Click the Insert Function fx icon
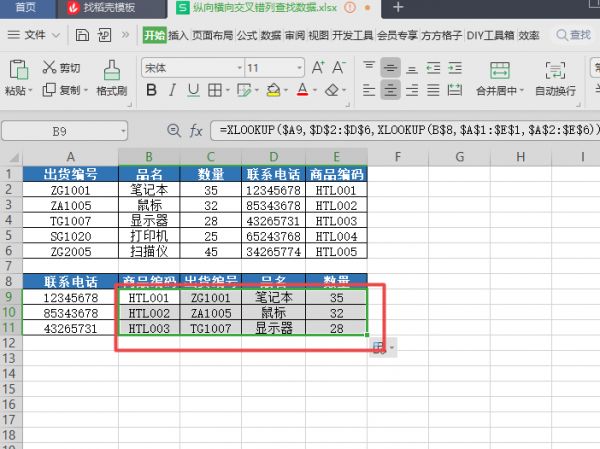Viewport: 600px width, 449px height. (x=197, y=131)
